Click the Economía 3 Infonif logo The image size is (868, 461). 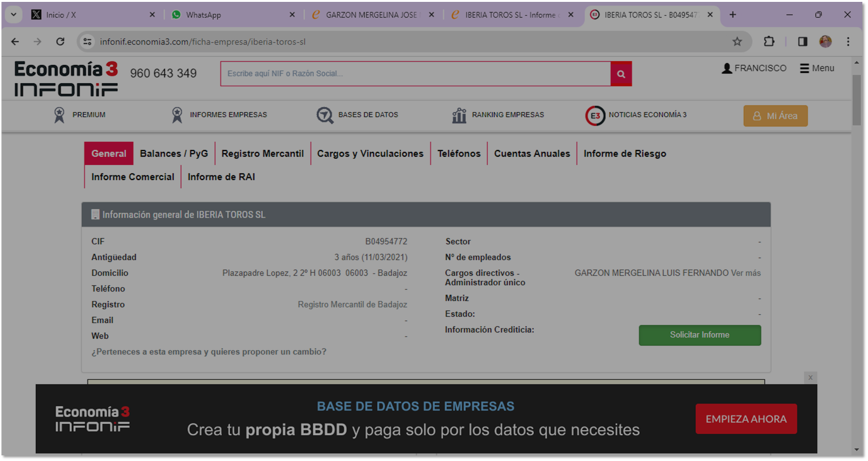pos(66,79)
